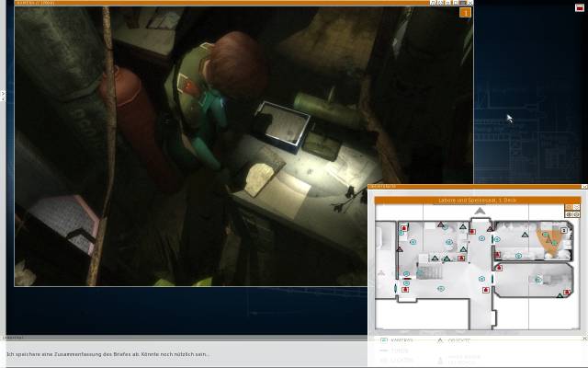Click the up arrow at top of map

[478, 212]
